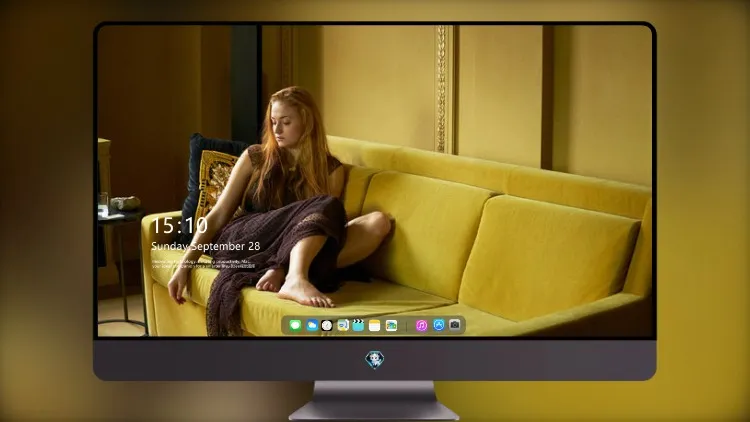Open the photo gallery app in dock
This screenshot has width=750, height=422.
point(391,325)
